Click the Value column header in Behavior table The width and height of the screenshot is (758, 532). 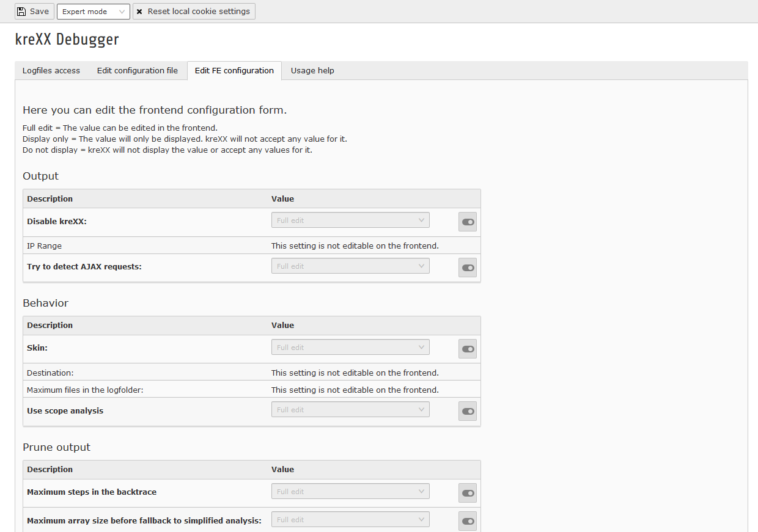tap(283, 325)
